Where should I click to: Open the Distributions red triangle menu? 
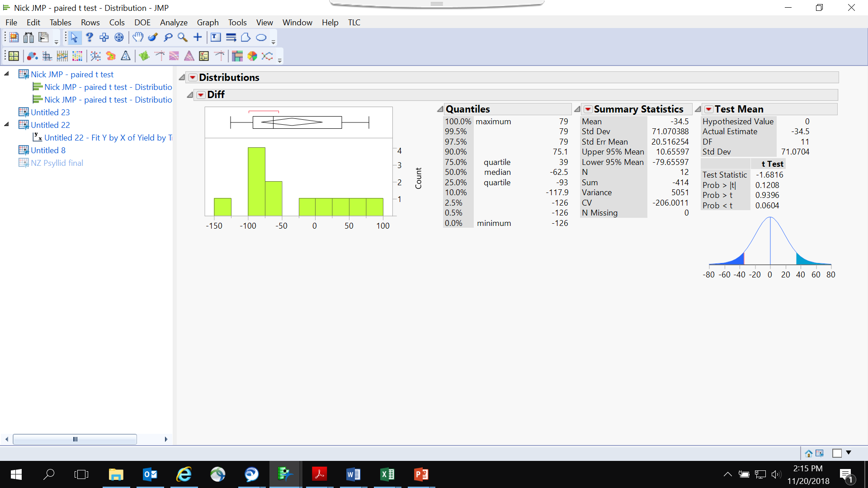[x=193, y=77]
